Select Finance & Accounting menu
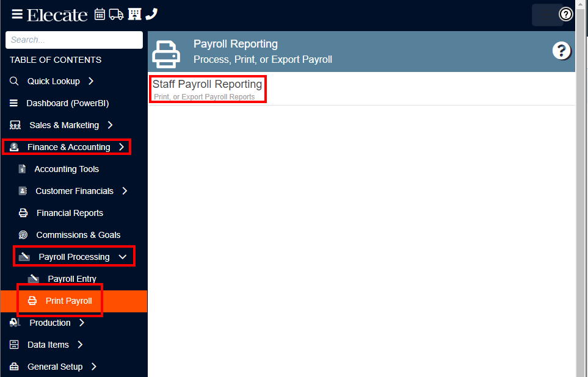Image resolution: width=588 pixels, height=377 pixels. 68,147
